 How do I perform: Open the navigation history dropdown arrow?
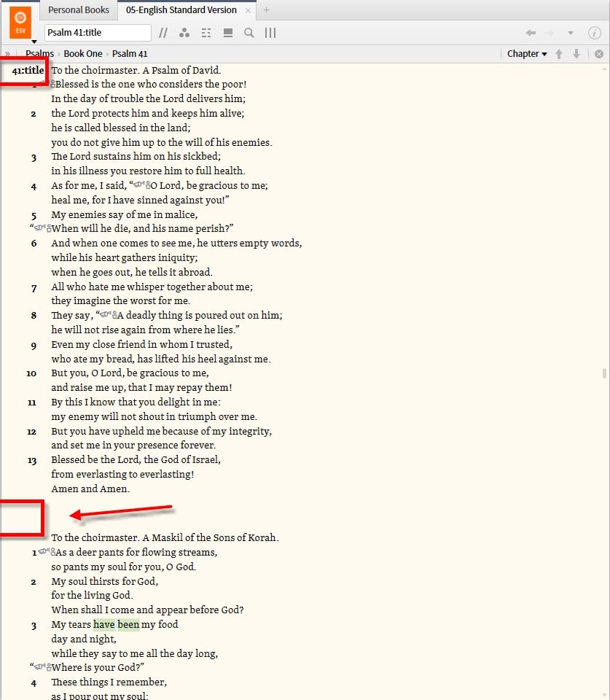[x=571, y=33]
